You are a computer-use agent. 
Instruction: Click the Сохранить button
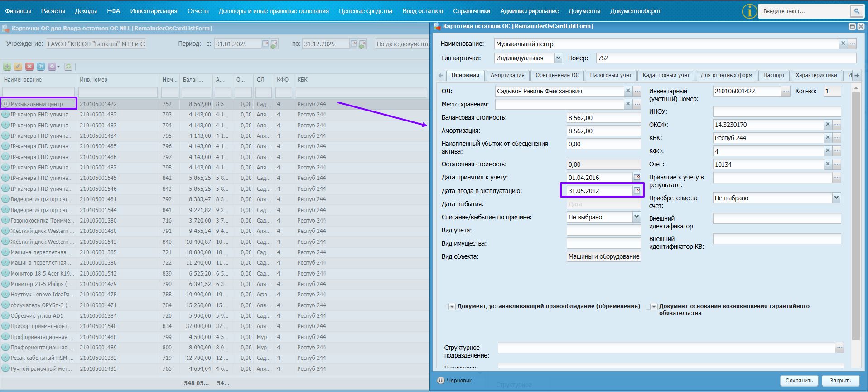799,381
